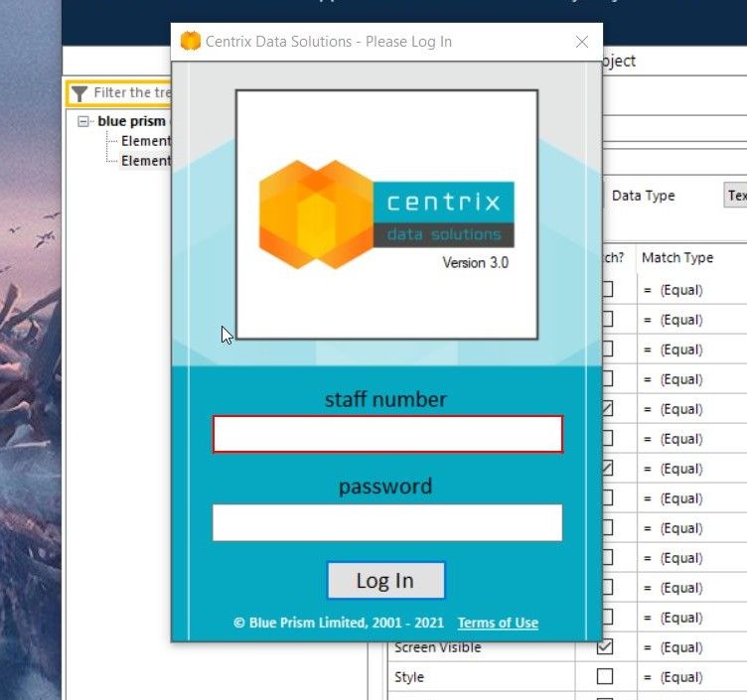Click the Match Type column header

pos(677,257)
